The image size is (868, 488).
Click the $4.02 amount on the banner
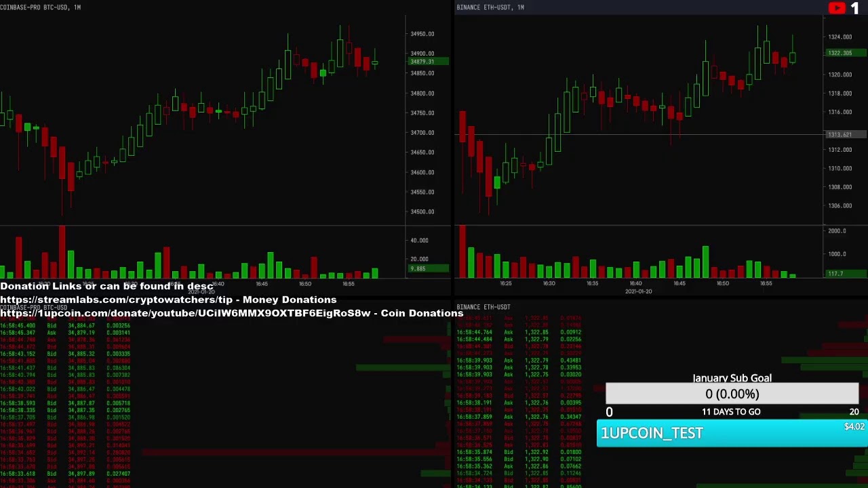coord(854,427)
